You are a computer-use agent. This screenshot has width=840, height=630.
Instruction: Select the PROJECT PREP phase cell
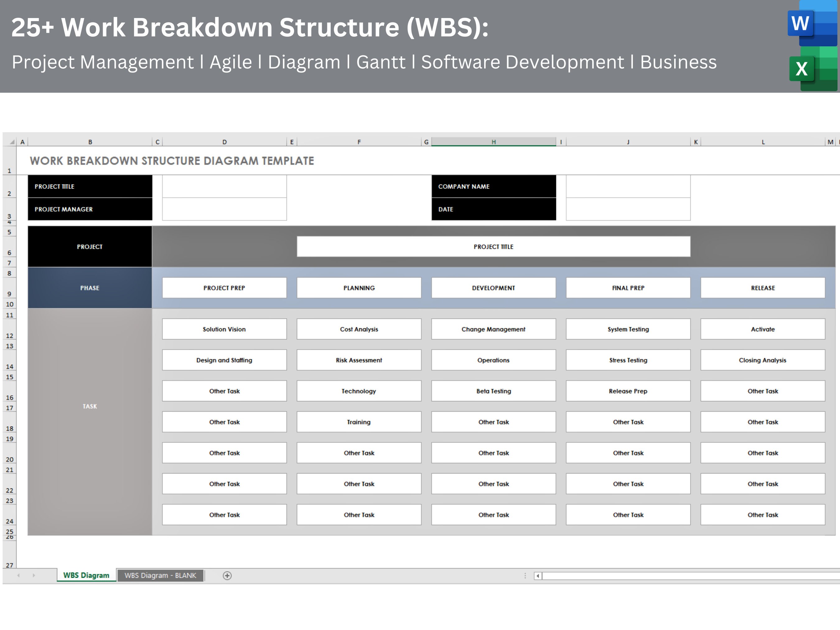pos(224,287)
